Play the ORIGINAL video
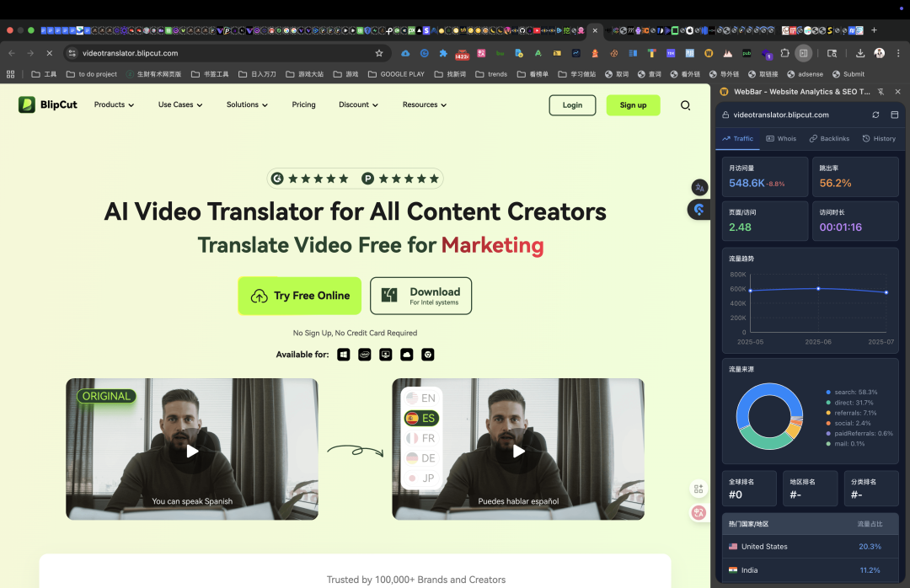This screenshot has height=588, width=910. click(192, 451)
